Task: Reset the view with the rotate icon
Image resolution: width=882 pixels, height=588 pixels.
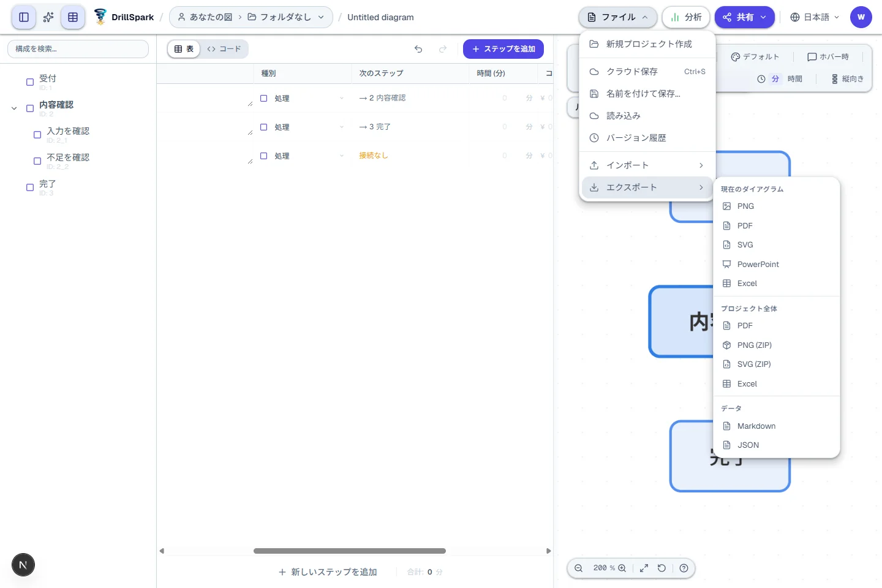Action: (x=661, y=568)
